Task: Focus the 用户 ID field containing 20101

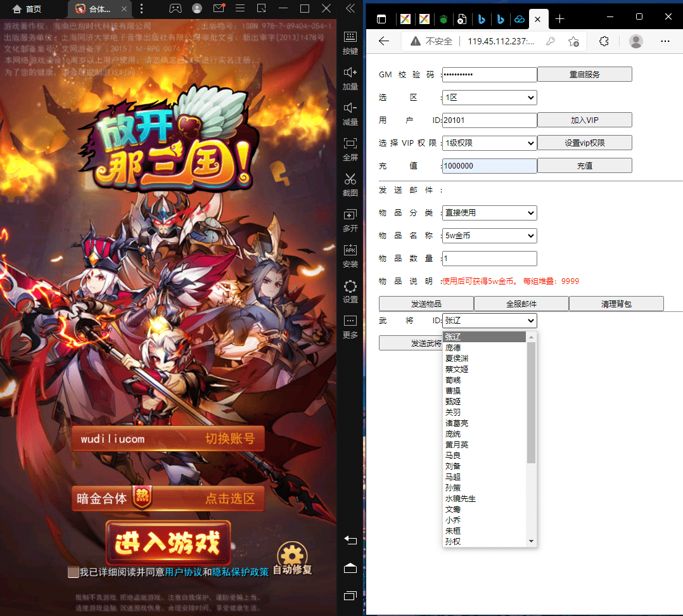Action: pos(489,120)
